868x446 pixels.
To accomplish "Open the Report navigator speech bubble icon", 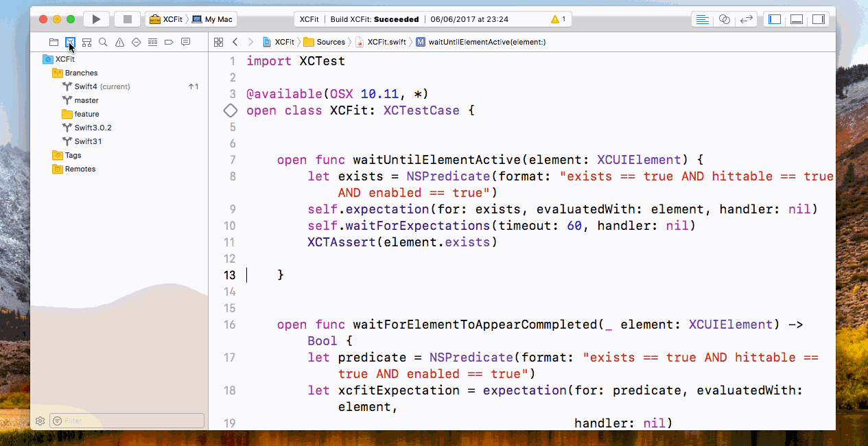I will tap(185, 42).
